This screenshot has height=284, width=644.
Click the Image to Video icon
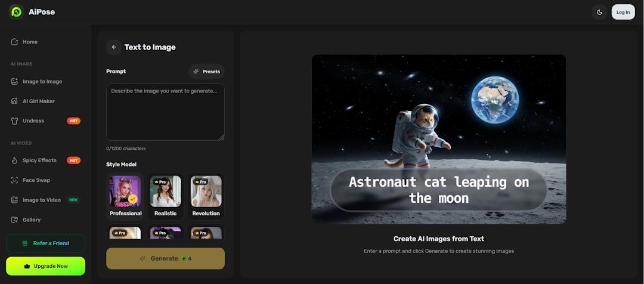click(14, 200)
